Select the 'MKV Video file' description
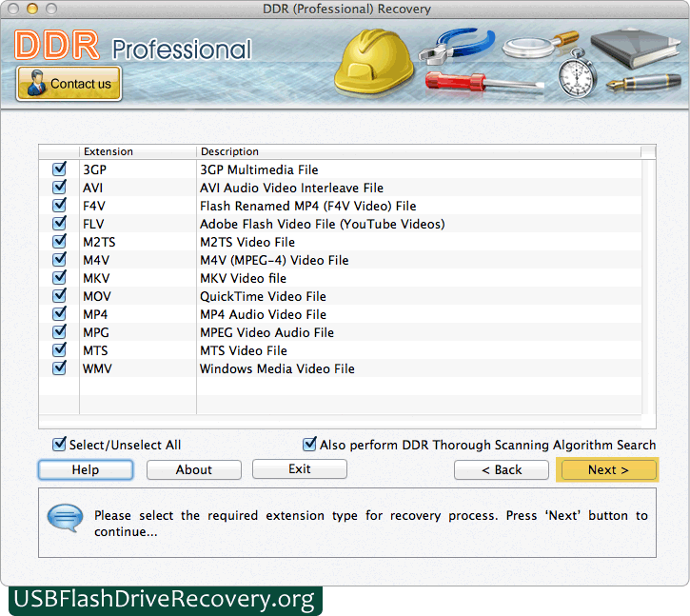Image resolution: width=690 pixels, height=616 pixels. (243, 278)
